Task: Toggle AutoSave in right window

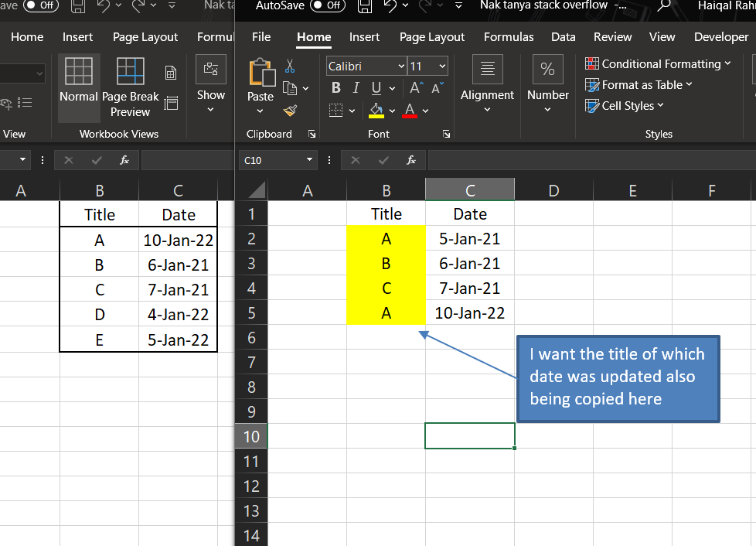Action: tap(328, 5)
